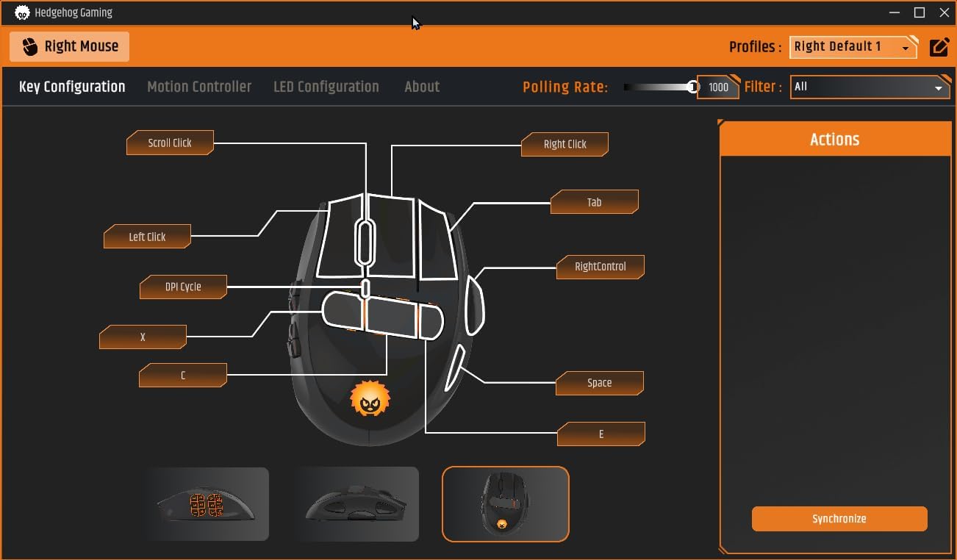Click the Right Mouse device button
Image resolution: width=957 pixels, height=560 pixels.
70,46
